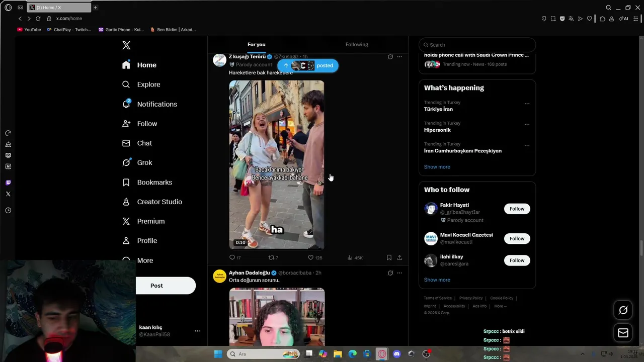Open a new browser tab

pos(95,8)
